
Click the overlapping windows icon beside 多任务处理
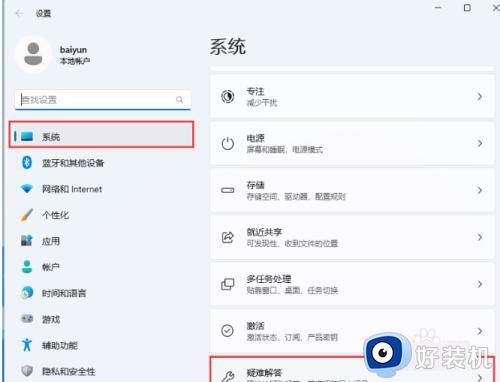click(x=228, y=284)
